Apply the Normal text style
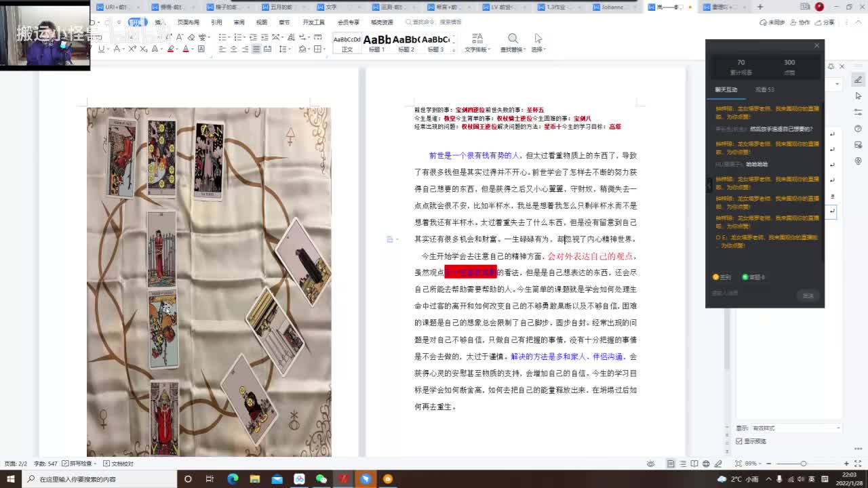868x488 pixels. click(x=347, y=43)
